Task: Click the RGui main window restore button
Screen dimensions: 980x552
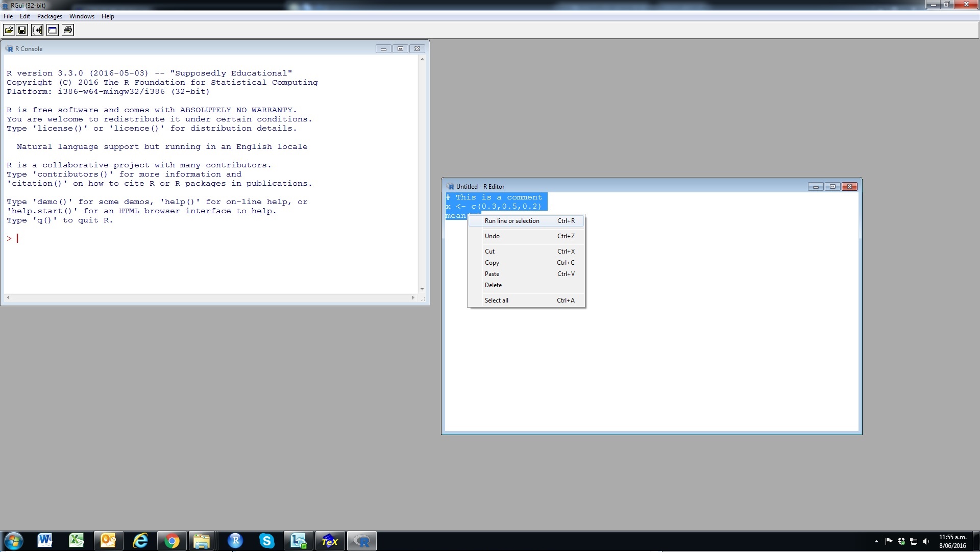Action: click(946, 5)
